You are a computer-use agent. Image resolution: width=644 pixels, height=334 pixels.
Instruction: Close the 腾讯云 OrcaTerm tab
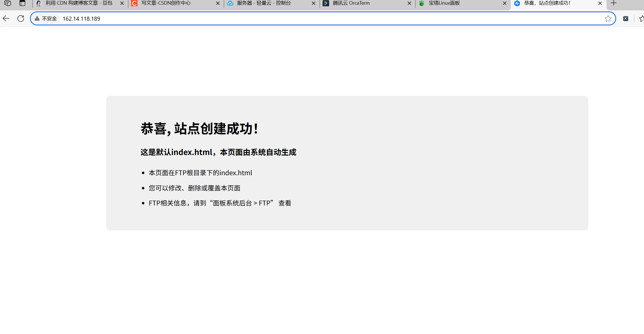(x=409, y=3)
